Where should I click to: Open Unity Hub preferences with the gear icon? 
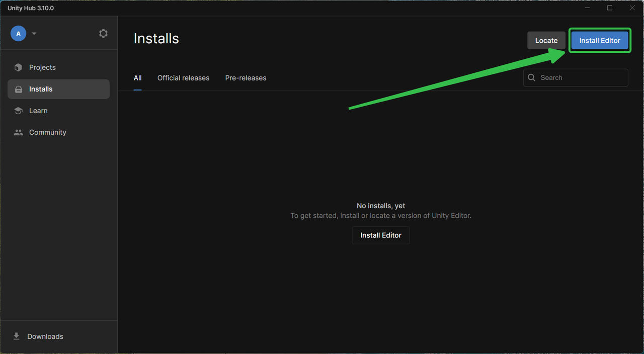(103, 33)
